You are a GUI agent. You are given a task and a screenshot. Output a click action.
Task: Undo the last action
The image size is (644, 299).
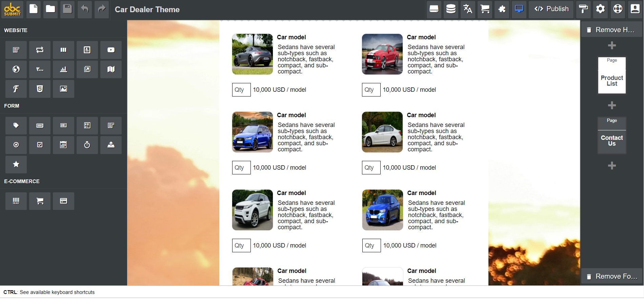pyautogui.click(x=85, y=9)
